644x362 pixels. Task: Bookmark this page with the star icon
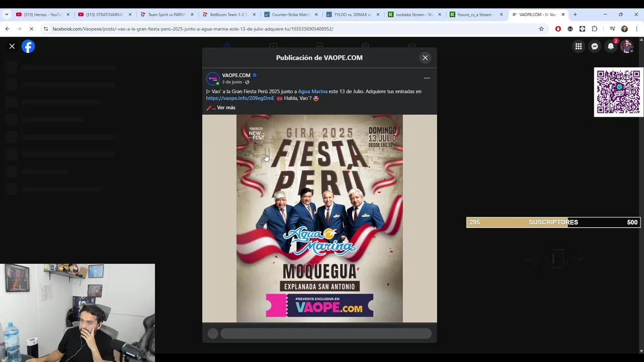point(541,29)
